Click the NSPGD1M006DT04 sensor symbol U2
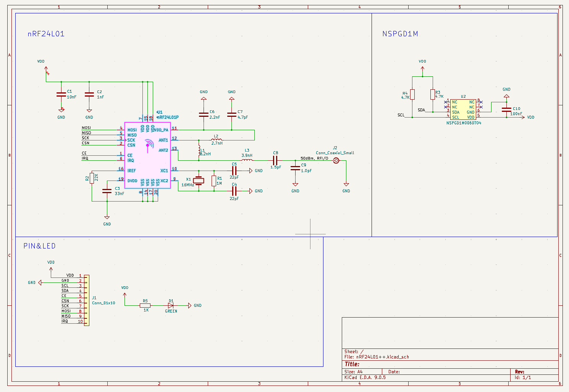 click(x=463, y=110)
